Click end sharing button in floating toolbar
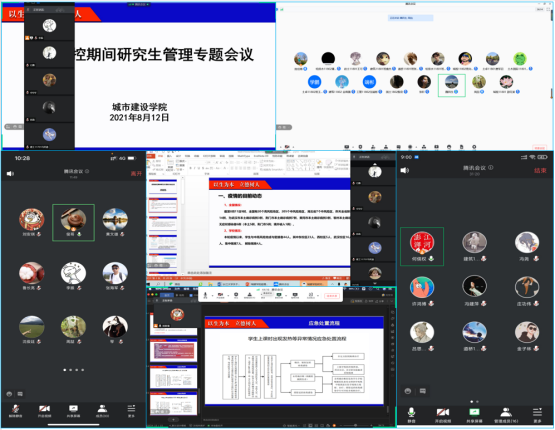Screen dimensions: 555x430 tap(332, 296)
